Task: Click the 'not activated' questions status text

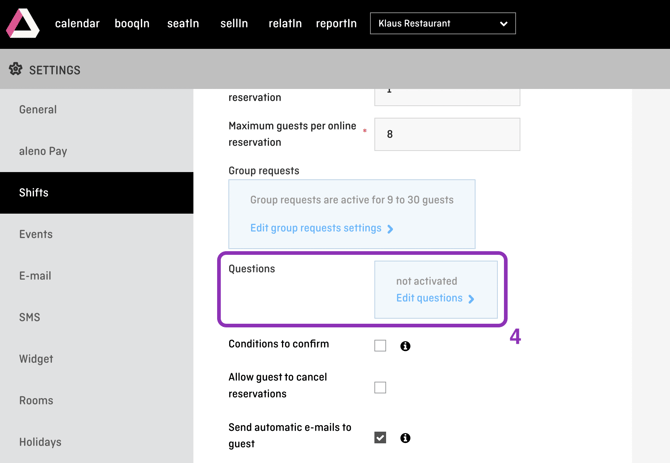Action: 426,281
